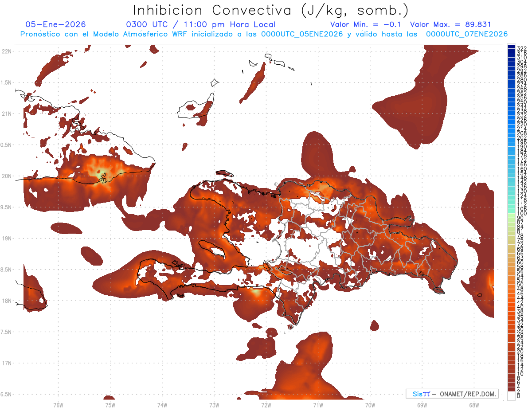Image resolution: width=532 pixels, height=411 pixels.
Task: Click the "22N" latitude label
Action: (7, 51)
